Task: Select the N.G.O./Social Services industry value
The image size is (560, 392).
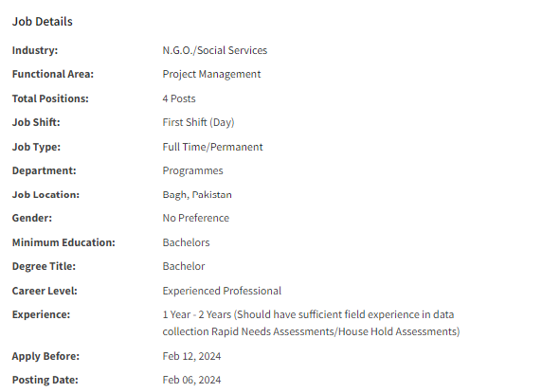Action: pyautogui.click(x=215, y=50)
